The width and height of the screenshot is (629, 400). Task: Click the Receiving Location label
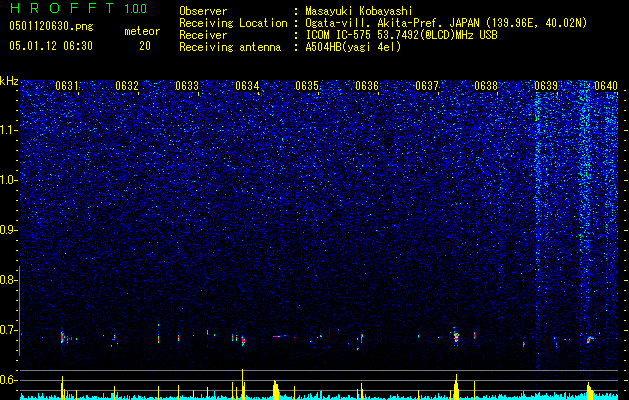(233, 23)
